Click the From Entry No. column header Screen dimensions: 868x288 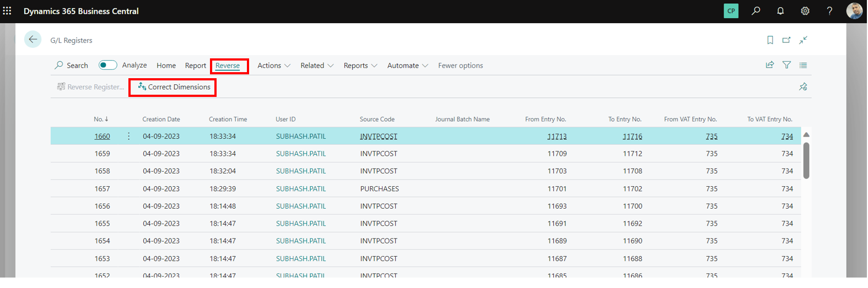tap(546, 119)
